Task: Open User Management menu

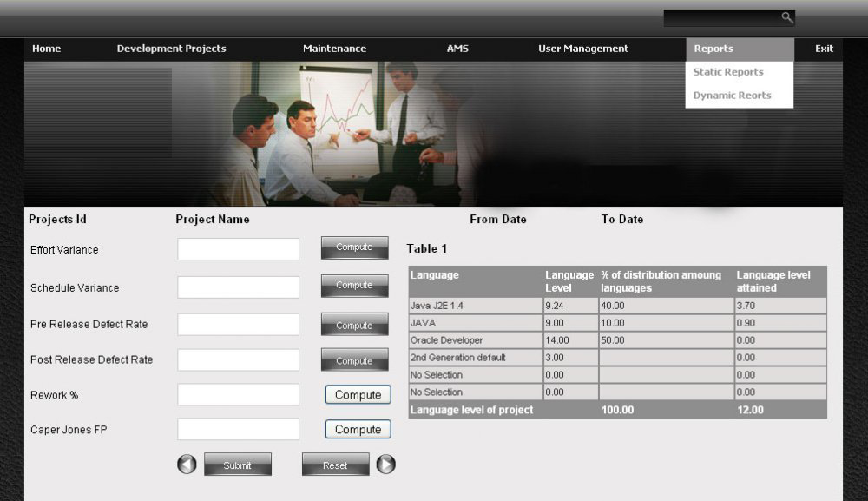Action: coord(582,49)
